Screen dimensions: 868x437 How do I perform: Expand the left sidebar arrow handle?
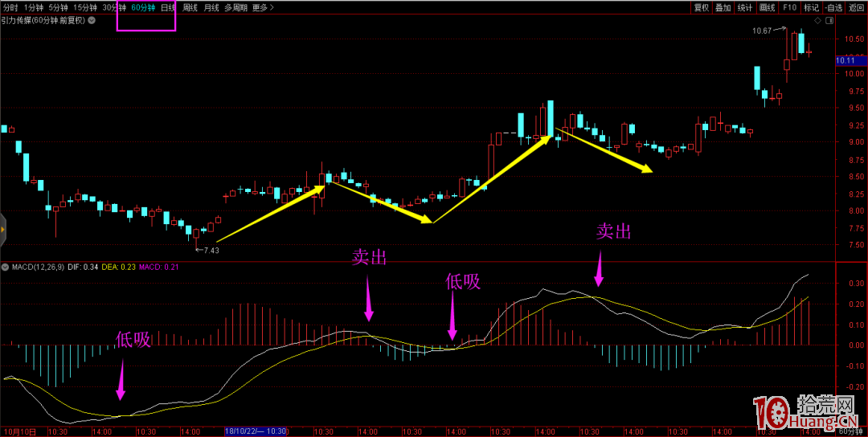(2, 229)
